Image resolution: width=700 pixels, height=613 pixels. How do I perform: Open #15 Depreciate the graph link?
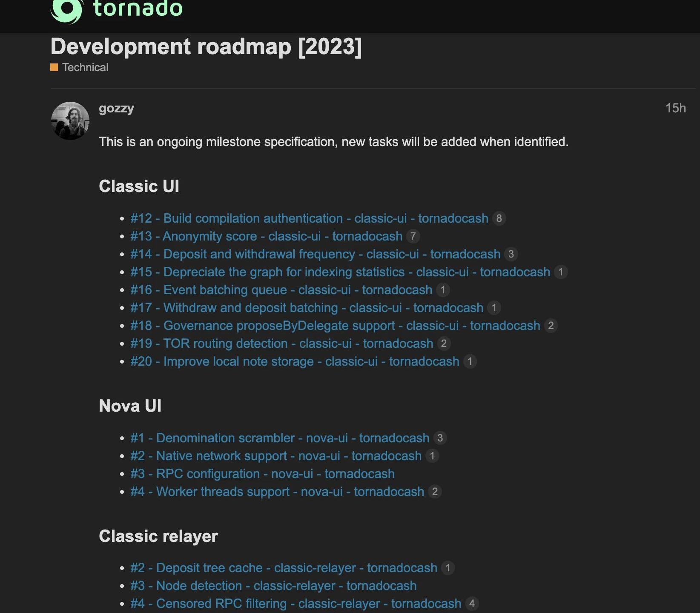[x=340, y=272]
